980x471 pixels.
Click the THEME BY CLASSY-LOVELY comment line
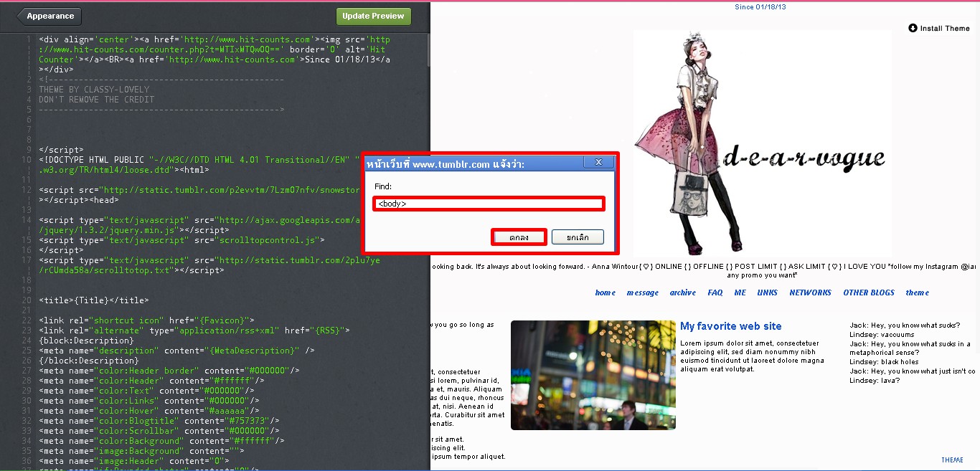click(94, 90)
